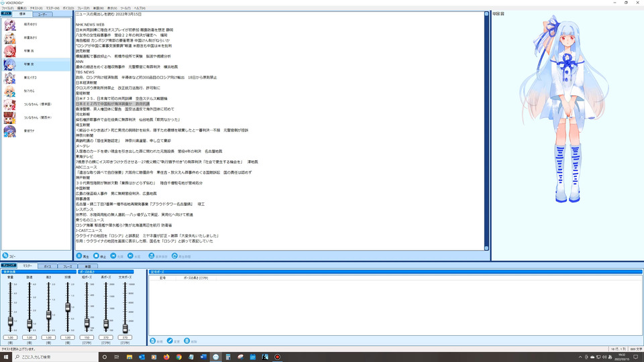The width and height of the screenshot is (644, 362).
Task: Open the フレーズ menu in menu bar
Action: (x=83, y=8)
